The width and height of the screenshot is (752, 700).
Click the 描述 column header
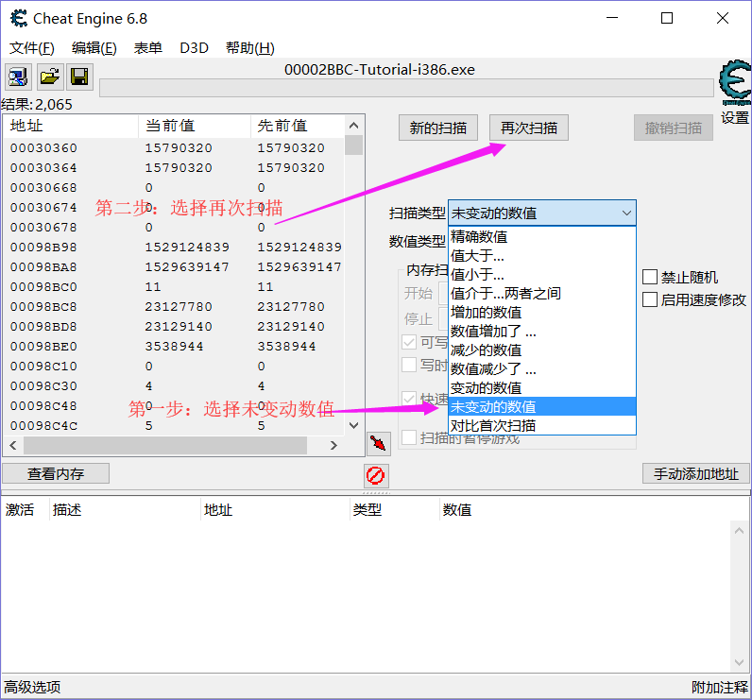point(125,509)
